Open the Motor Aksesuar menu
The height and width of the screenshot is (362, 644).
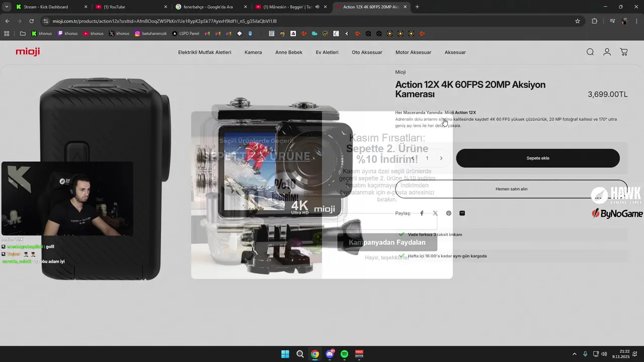click(x=413, y=52)
